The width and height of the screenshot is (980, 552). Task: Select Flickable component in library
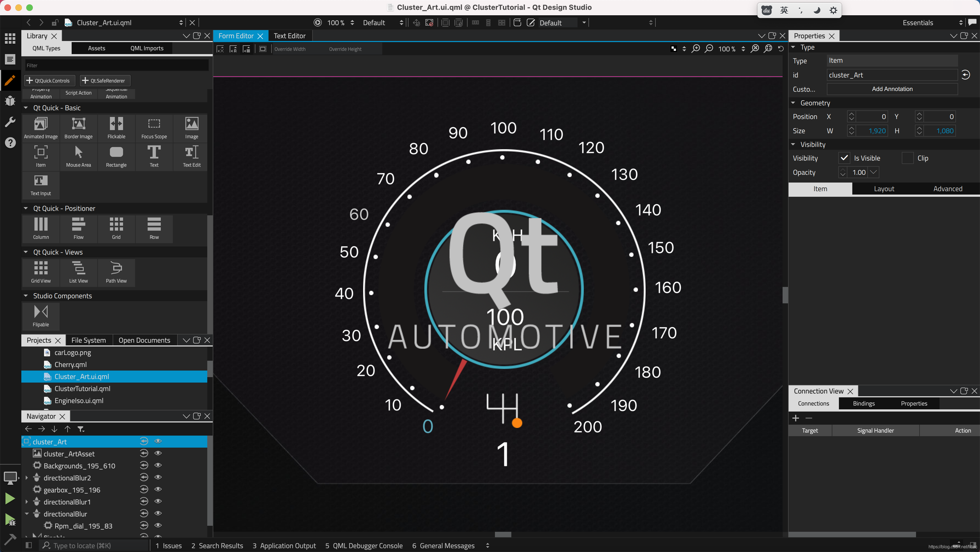116,128
